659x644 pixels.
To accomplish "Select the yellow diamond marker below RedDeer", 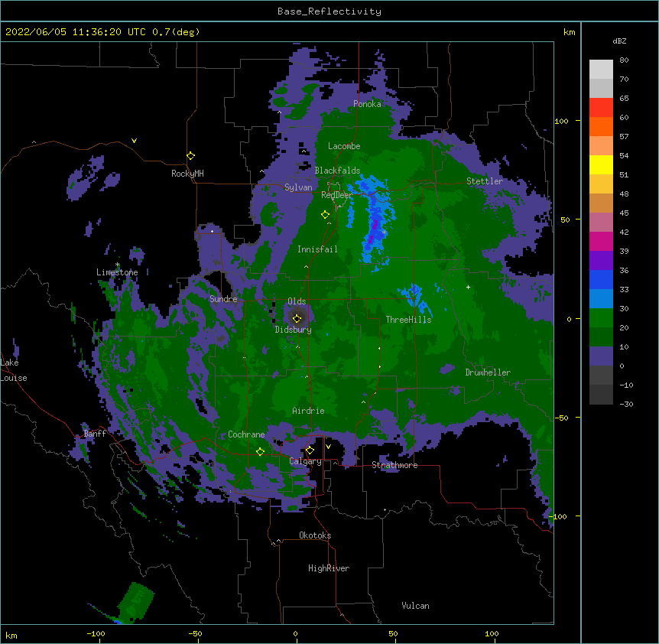I will coord(325,215).
